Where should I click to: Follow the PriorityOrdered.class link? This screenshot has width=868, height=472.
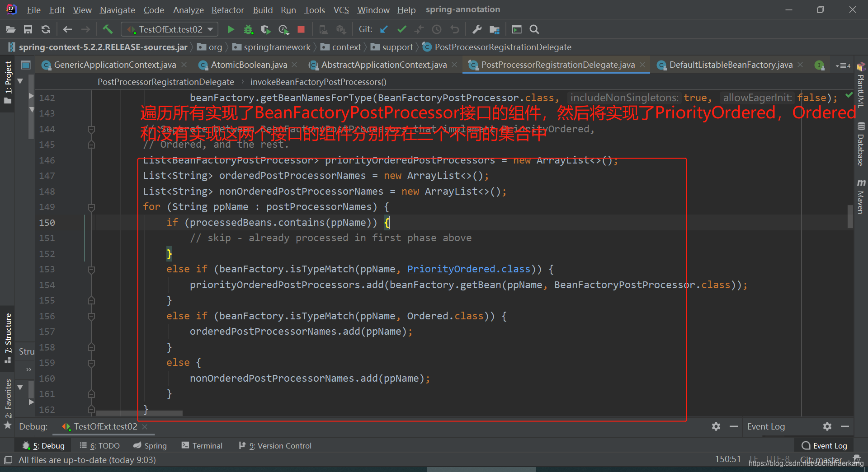coord(468,269)
